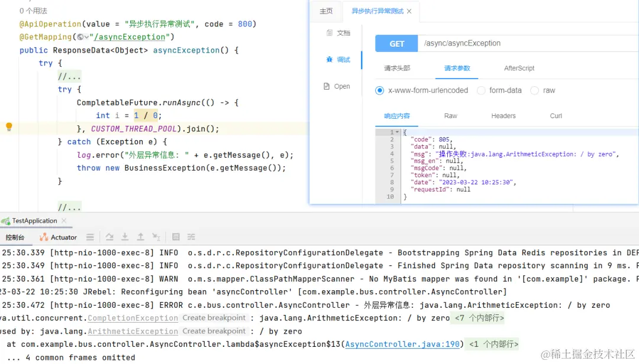This screenshot has width=639, height=364.
Task: Open the 调试 debug sidebar item
Action: click(x=338, y=60)
